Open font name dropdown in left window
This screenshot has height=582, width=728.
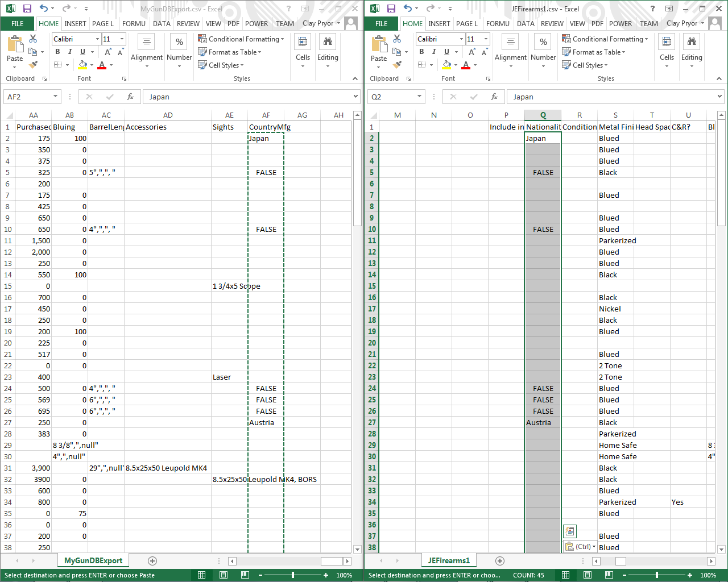(97, 39)
